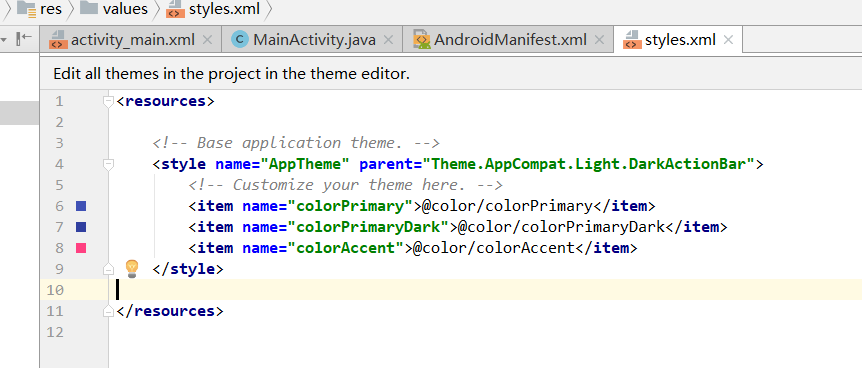Close the AndroidManifest.xml tab
Image resolution: width=862 pixels, height=368 pixels.
click(x=599, y=40)
